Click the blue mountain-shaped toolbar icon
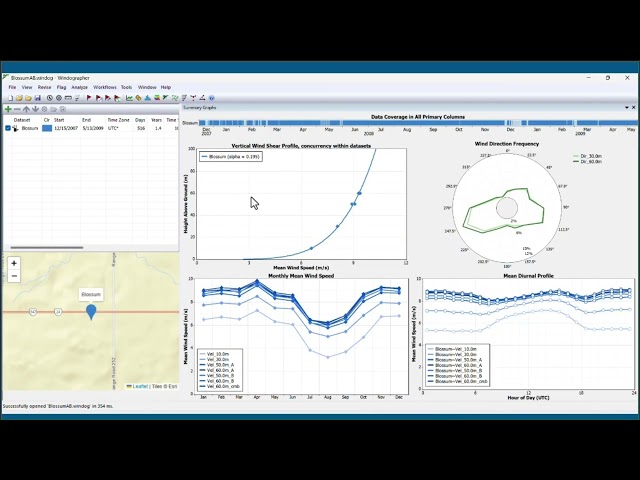640x480 pixels. (x=147, y=98)
